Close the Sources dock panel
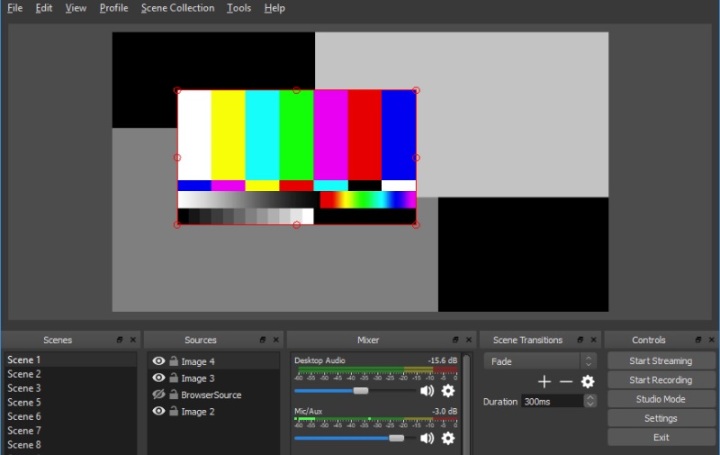The height and width of the screenshot is (455, 720). click(276, 340)
